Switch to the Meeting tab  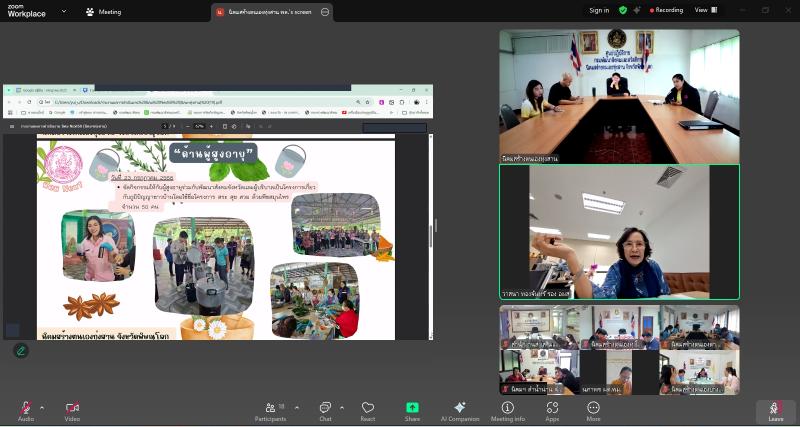[104, 12]
